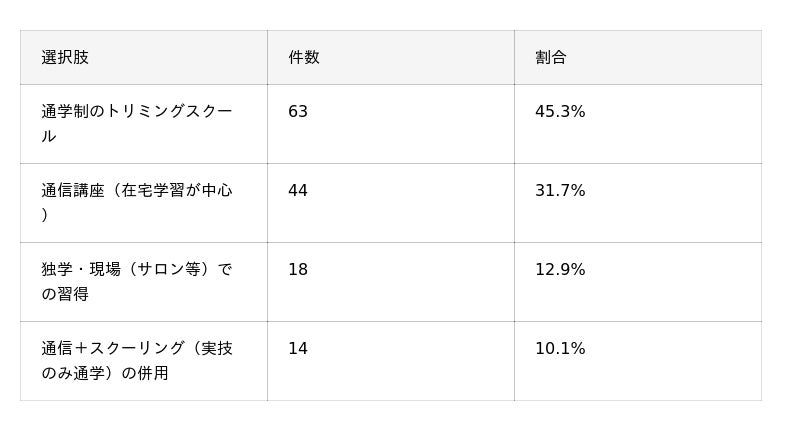Select the percentage cell showing 31.7%
800x431 pixels.
tap(638, 203)
